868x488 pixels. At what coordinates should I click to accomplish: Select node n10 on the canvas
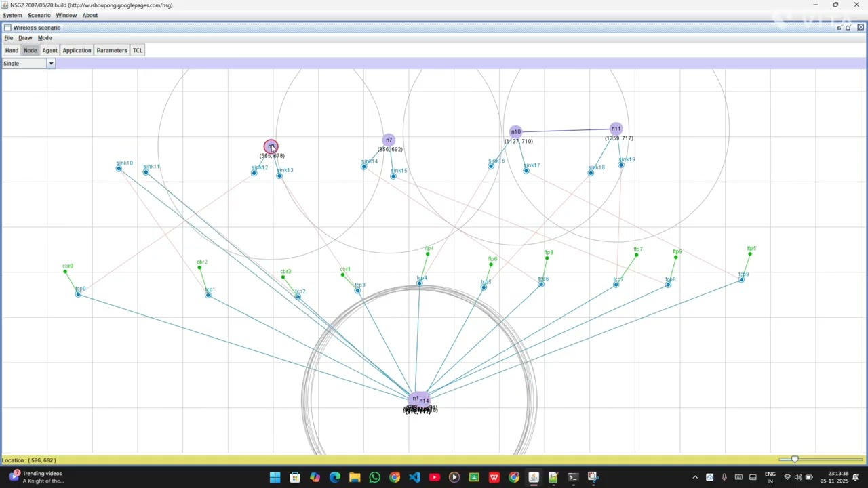[516, 131]
